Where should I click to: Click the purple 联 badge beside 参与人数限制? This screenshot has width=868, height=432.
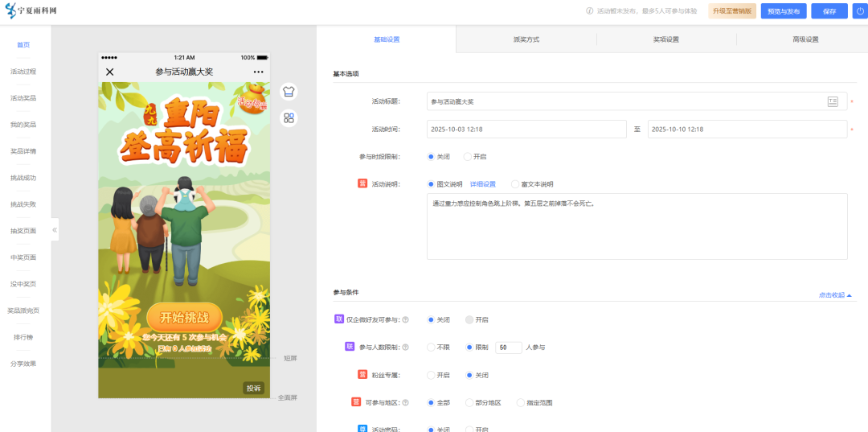click(350, 347)
